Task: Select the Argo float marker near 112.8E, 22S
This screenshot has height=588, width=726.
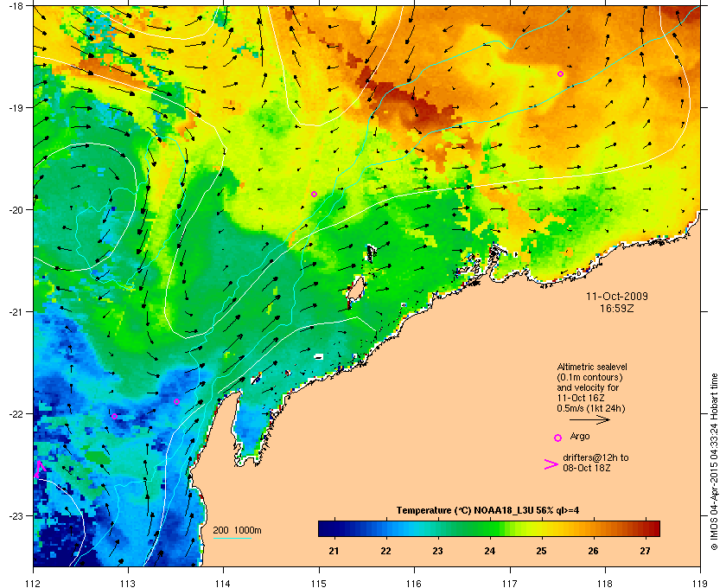Action: click(114, 416)
